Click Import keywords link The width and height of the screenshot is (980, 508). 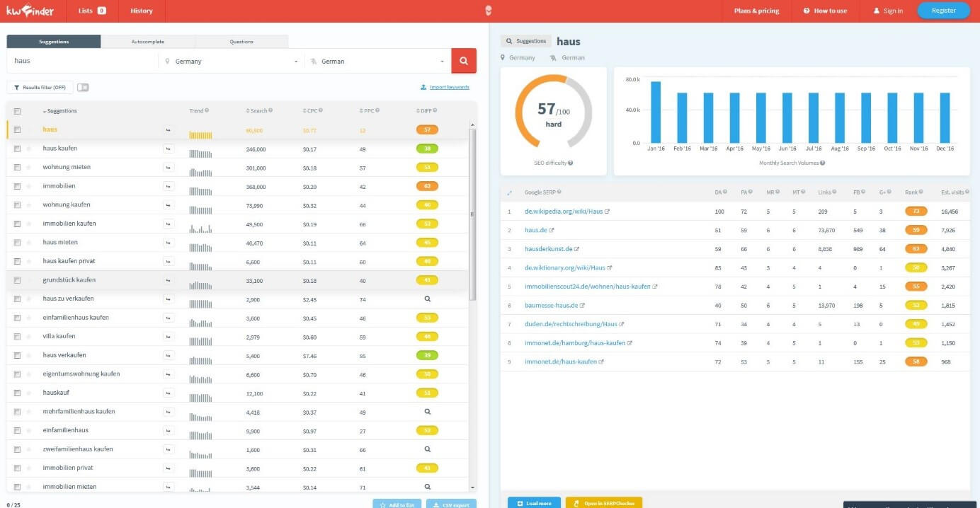coord(445,87)
